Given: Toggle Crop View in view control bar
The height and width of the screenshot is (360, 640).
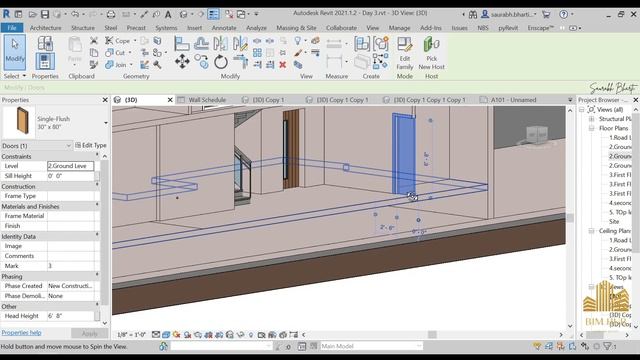Looking at the screenshot, I should coord(209,335).
